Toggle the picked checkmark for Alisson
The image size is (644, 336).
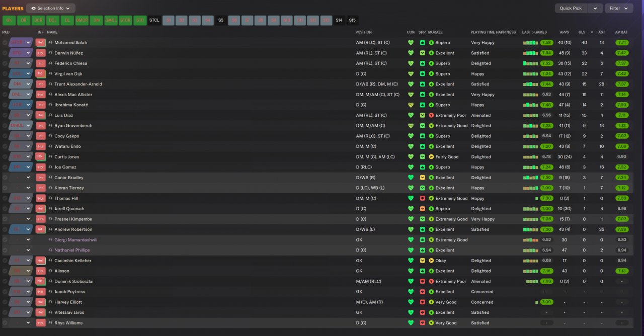[x=5, y=271]
